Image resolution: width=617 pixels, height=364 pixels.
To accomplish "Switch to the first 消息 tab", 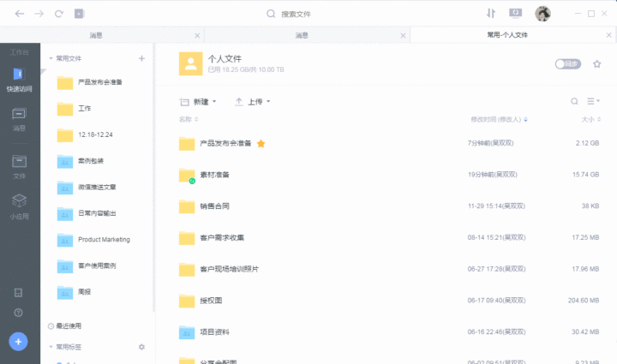I will (96, 35).
